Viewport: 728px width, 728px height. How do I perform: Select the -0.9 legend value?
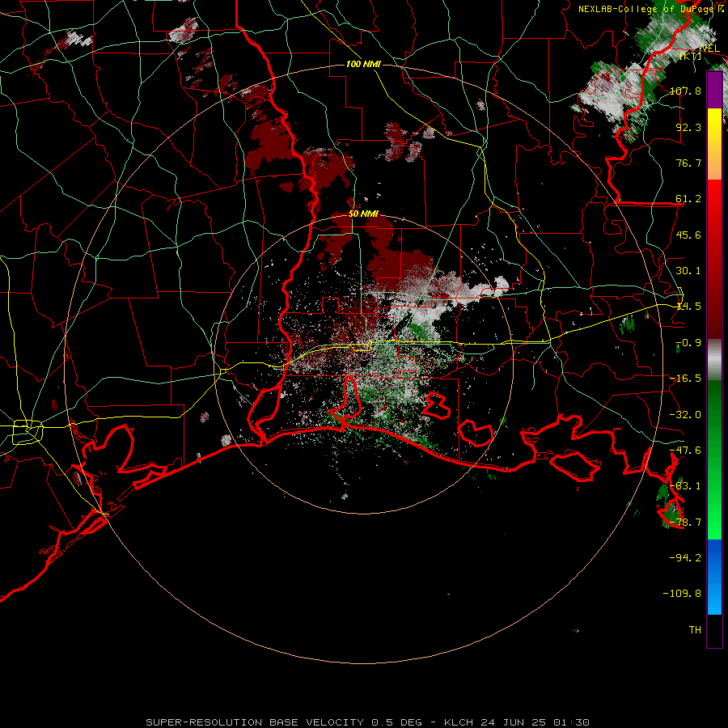688,343
